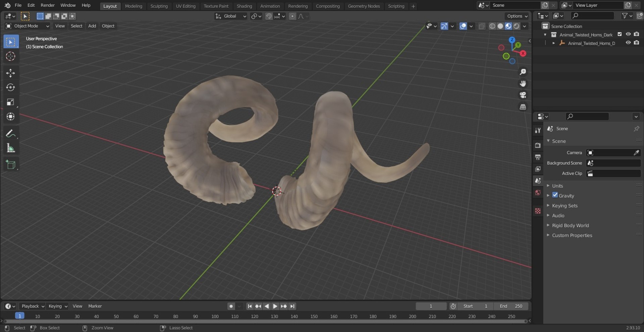Open the Marker menu in timeline
The height and width of the screenshot is (332, 644).
click(x=95, y=306)
